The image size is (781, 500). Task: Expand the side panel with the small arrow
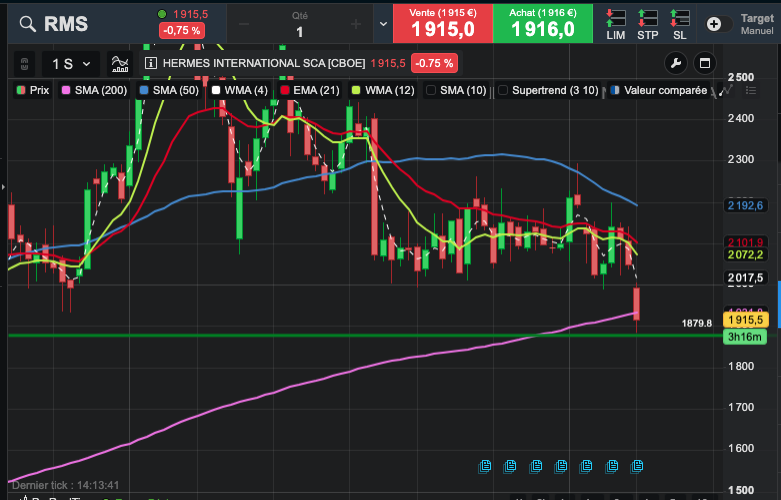pyautogui.click(x=3, y=187)
